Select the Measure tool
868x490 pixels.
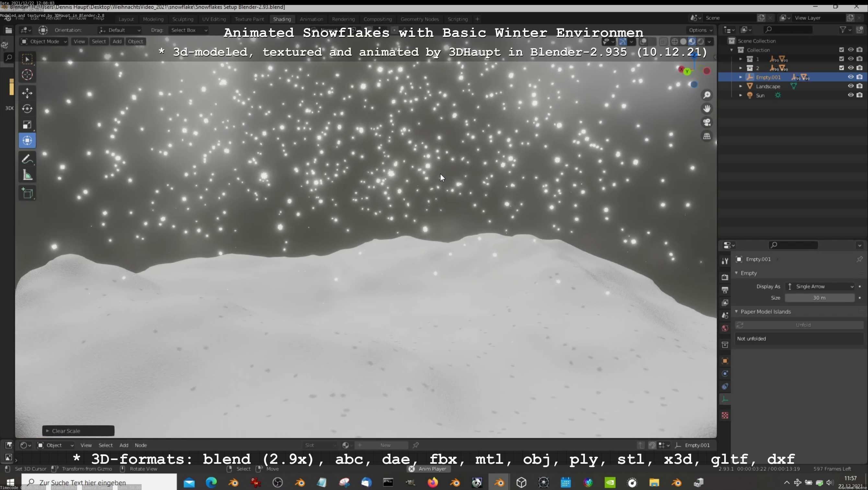(27, 175)
